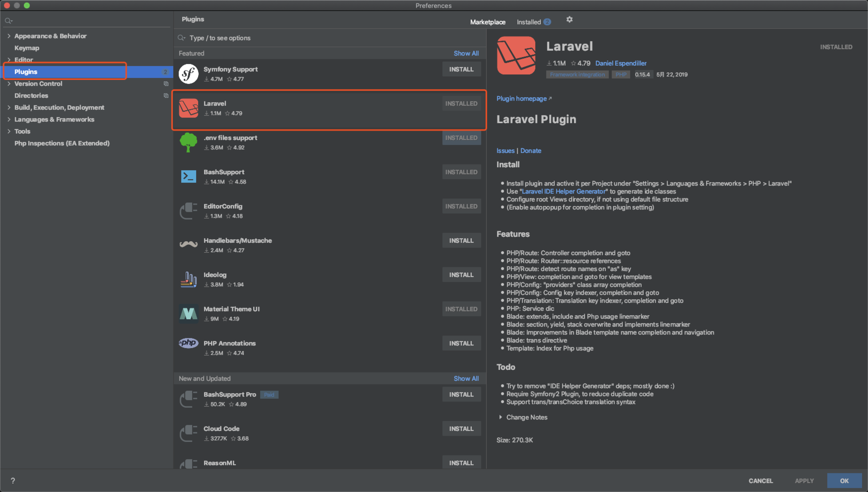Click the Framework integration tag
Viewport: 868px width, 492px height.
pos(577,75)
